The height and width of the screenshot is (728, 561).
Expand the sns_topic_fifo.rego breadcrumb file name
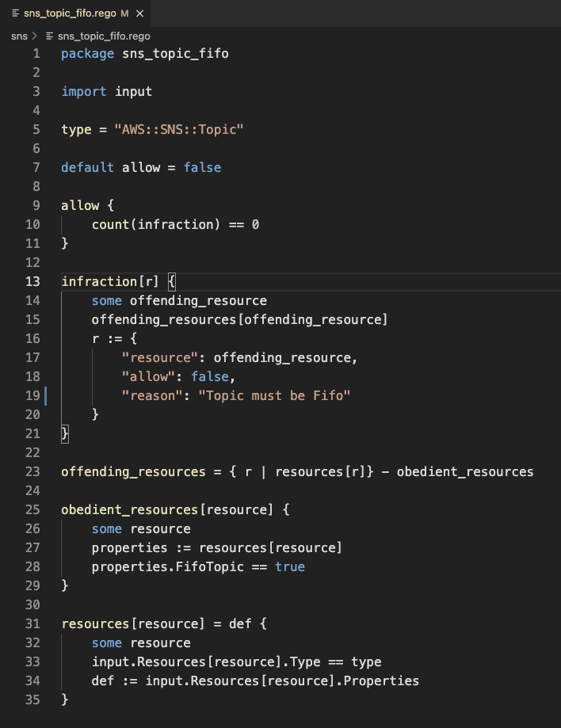click(103, 36)
